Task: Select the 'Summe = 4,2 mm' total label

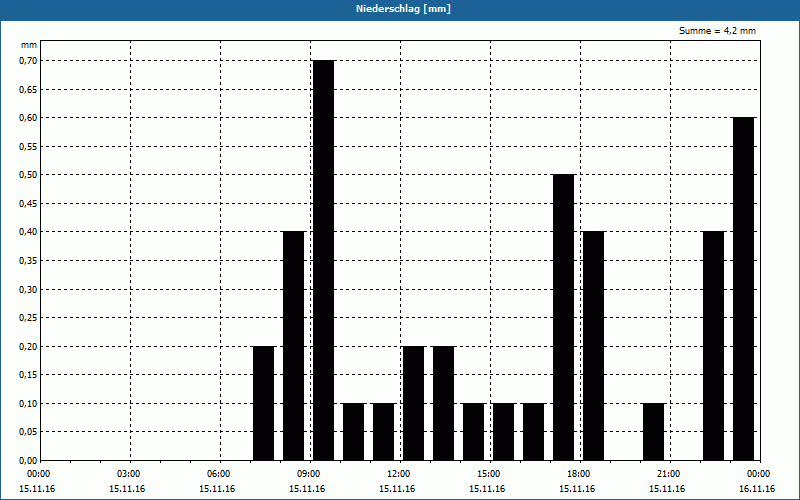Action: pos(717,31)
